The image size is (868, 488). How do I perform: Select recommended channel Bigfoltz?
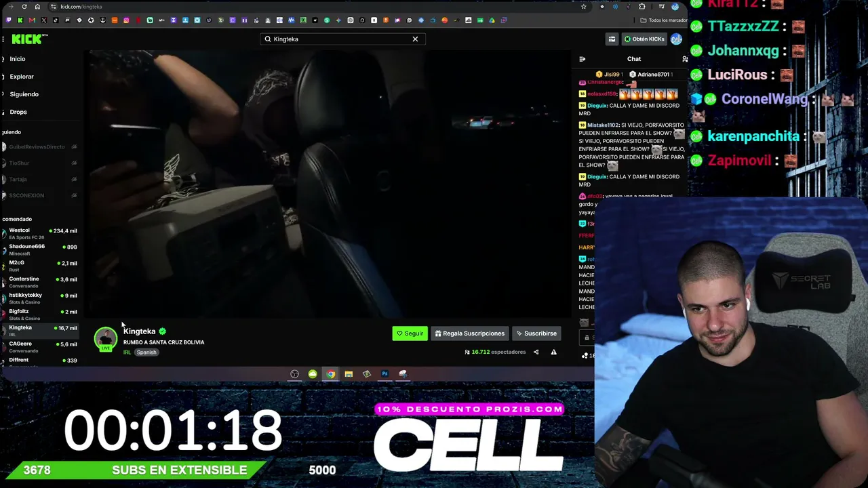click(39, 314)
